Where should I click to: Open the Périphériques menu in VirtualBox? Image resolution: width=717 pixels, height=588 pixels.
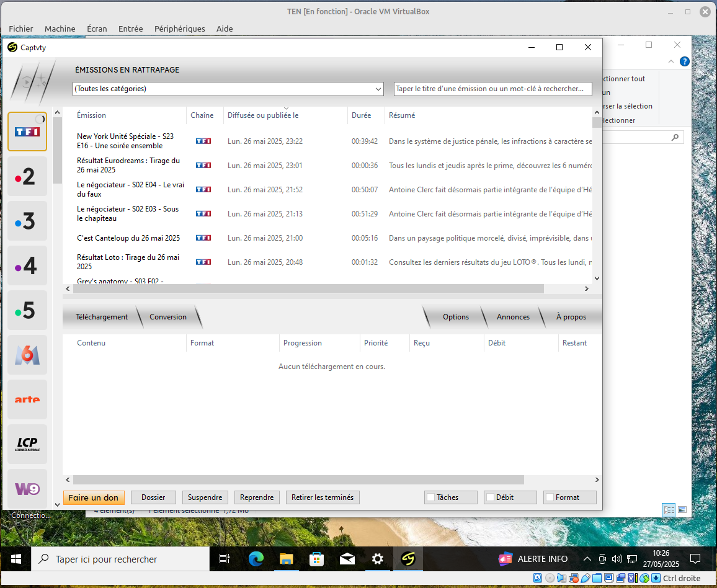(179, 29)
